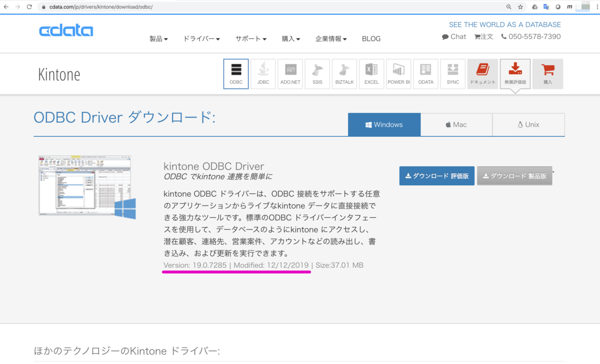Expand the 企業情報 dropdown menu
This screenshot has width=600, height=364.
[331, 39]
